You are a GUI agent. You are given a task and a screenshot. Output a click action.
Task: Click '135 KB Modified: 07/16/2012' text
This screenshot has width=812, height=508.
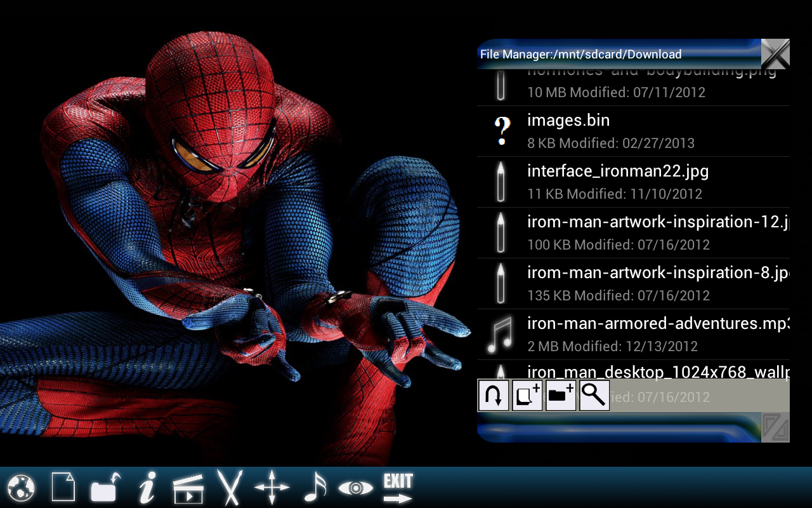619,295
